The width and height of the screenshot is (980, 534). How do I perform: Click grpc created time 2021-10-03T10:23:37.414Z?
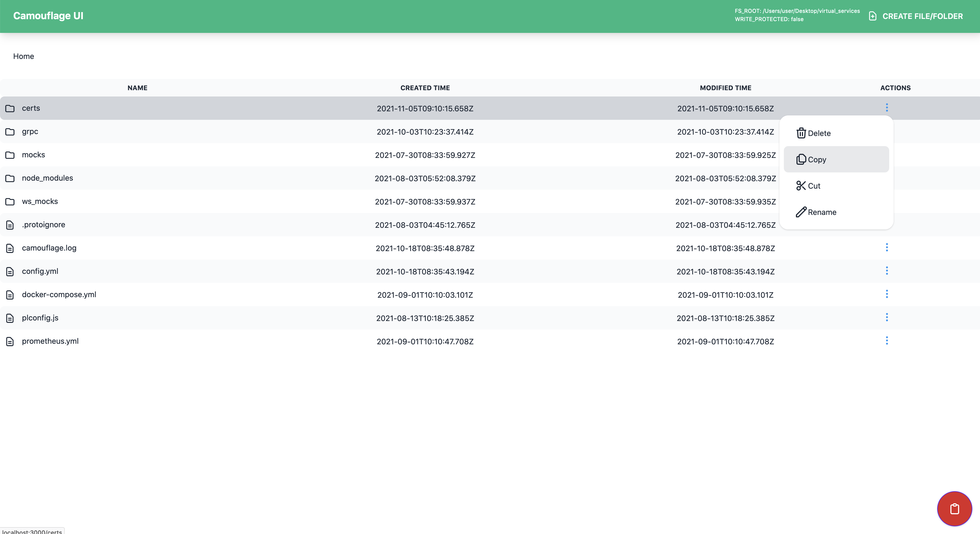pos(425,132)
